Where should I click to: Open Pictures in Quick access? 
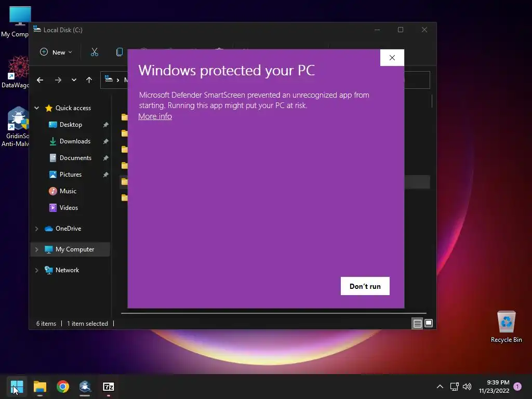71,175
